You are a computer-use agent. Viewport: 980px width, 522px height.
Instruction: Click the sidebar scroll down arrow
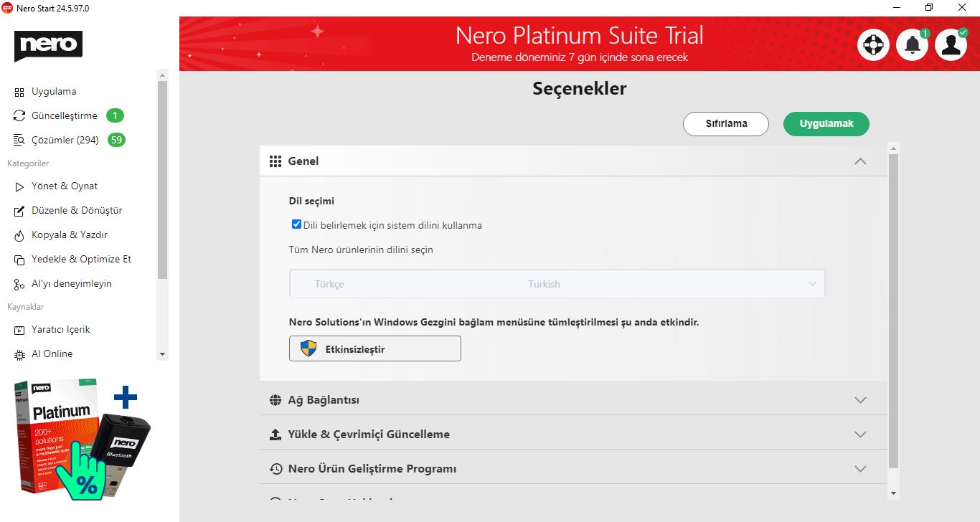pos(162,354)
